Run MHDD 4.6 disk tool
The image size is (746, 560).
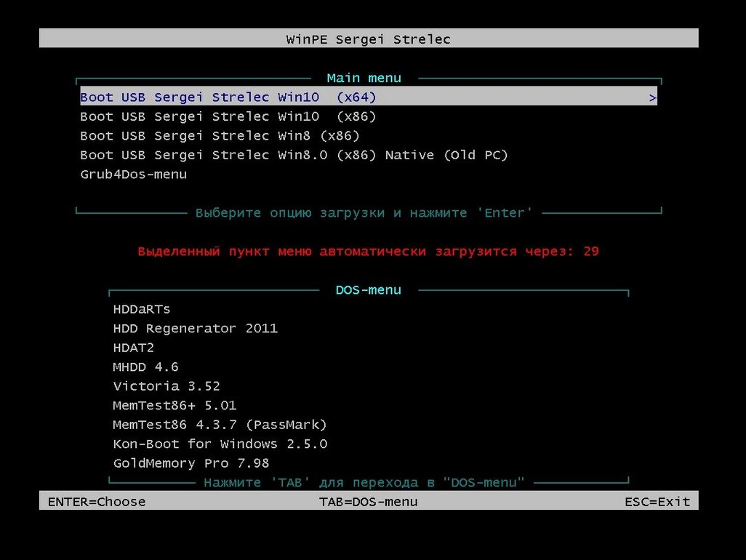click(x=146, y=367)
